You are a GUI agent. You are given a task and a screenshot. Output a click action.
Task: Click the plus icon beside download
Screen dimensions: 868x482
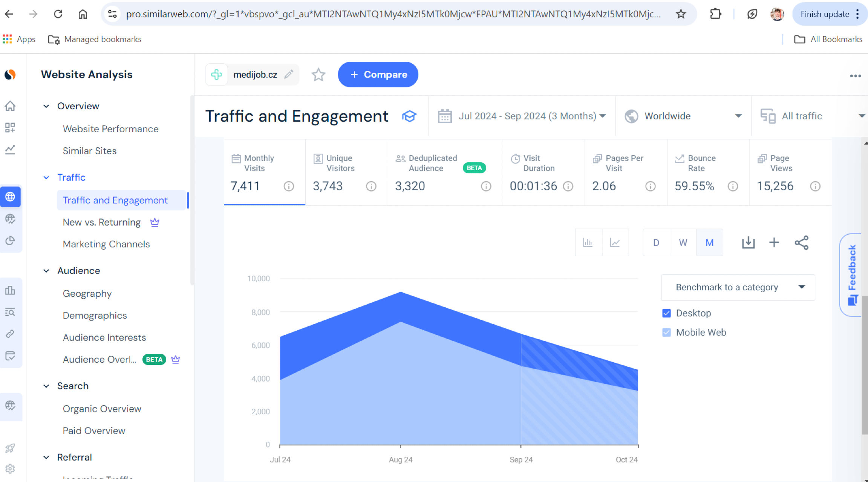[x=774, y=243]
